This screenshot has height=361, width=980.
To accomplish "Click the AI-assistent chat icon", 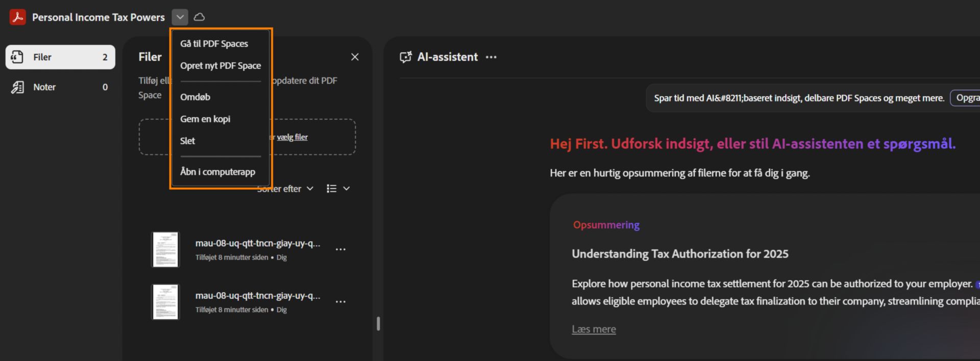I will [406, 57].
